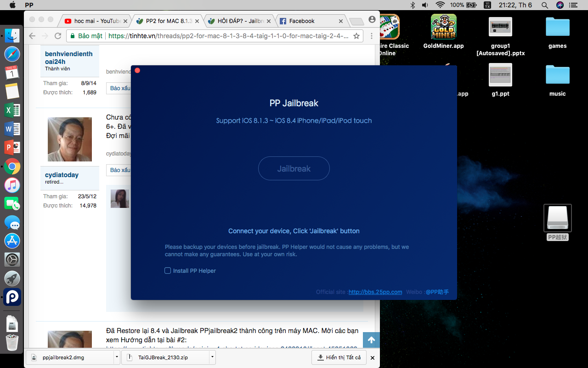Open the benhviendienthoai24h profile link

(68, 57)
